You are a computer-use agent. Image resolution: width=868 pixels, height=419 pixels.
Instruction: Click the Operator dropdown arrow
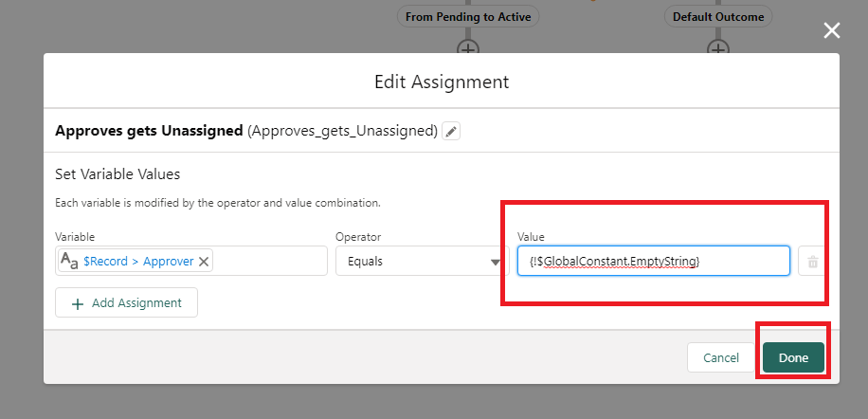pos(494,263)
